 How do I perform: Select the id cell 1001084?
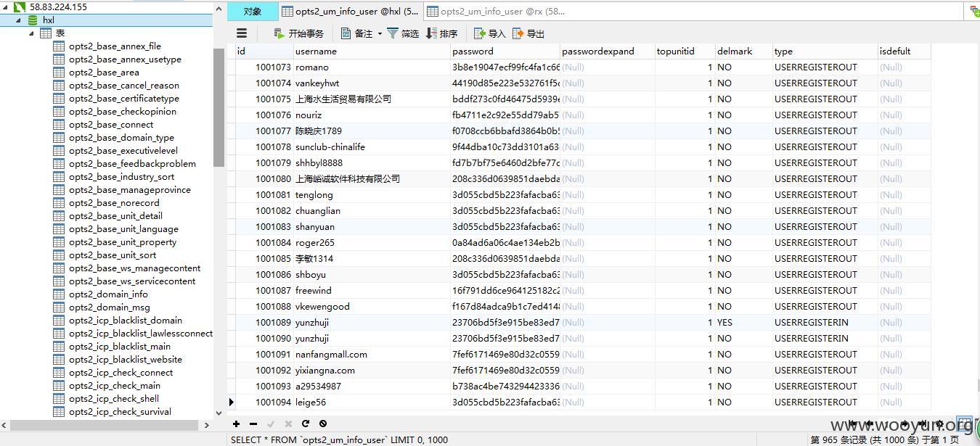point(264,243)
